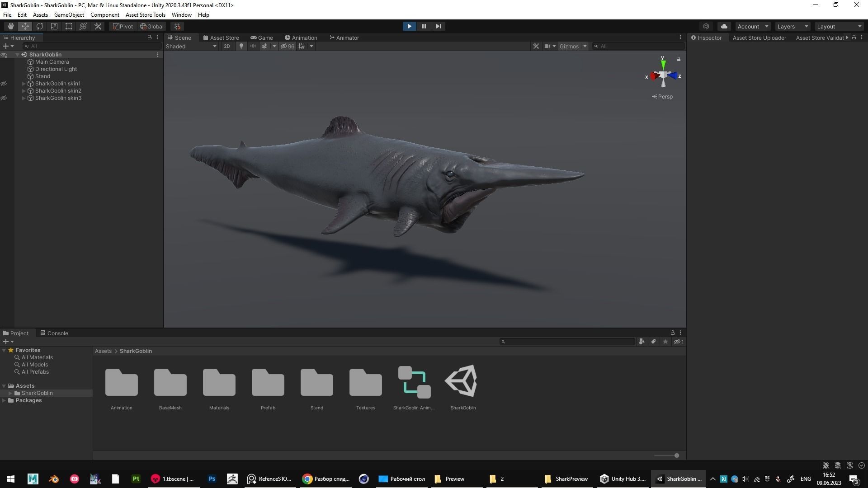Select the Hand tool
The image size is (868, 488).
coord(11,26)
